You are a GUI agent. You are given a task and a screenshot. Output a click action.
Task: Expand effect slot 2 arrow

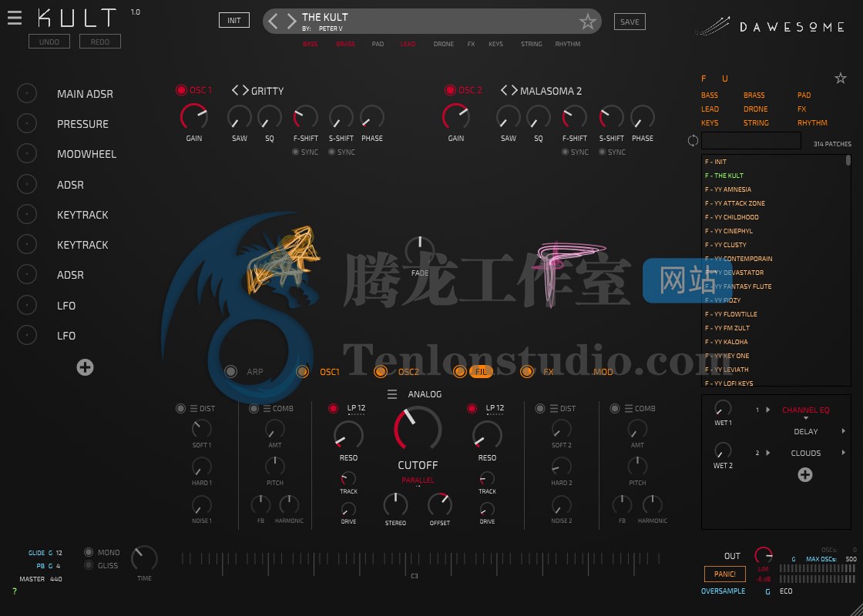pos(768,454)
